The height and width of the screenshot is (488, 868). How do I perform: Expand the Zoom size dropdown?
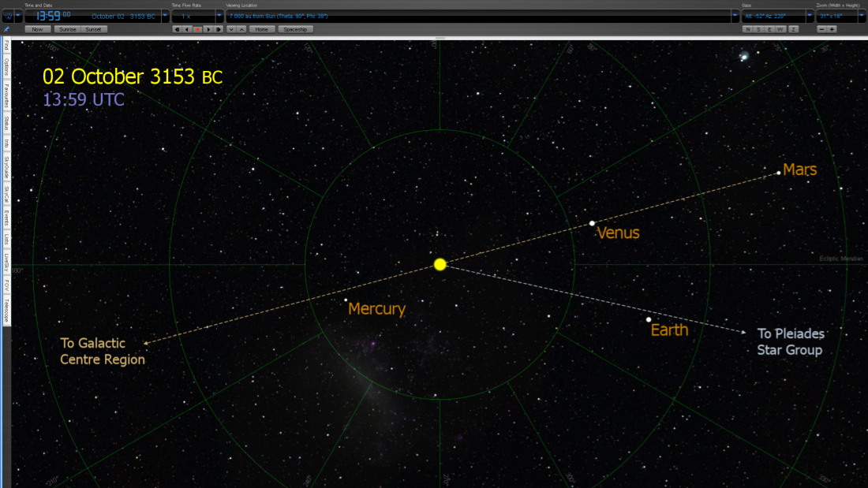point(862,16)
